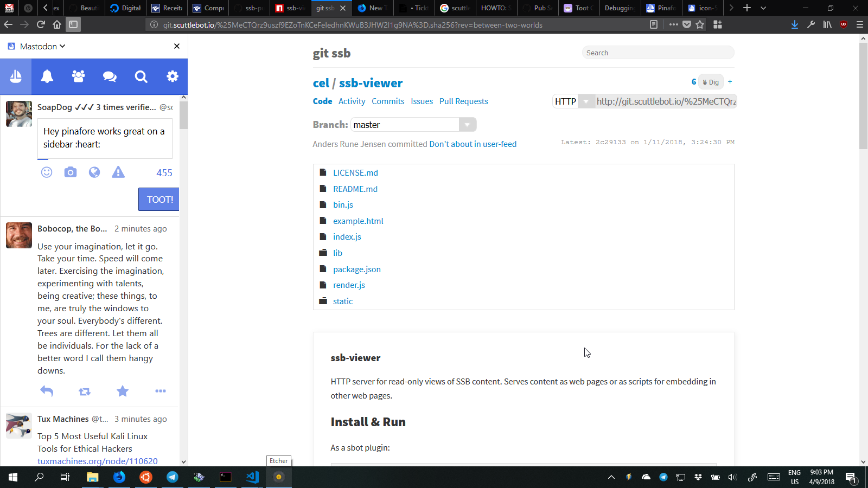Toggle reader view icon in address bar
This screenshot has width=868, height=488.
pos(654,24)
